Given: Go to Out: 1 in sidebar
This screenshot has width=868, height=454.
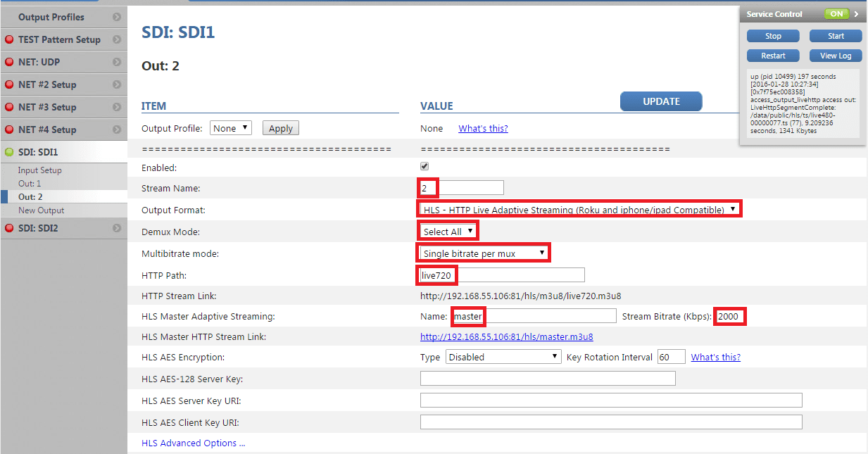Looking at the screenshot, I should click(x=30, y=184).
